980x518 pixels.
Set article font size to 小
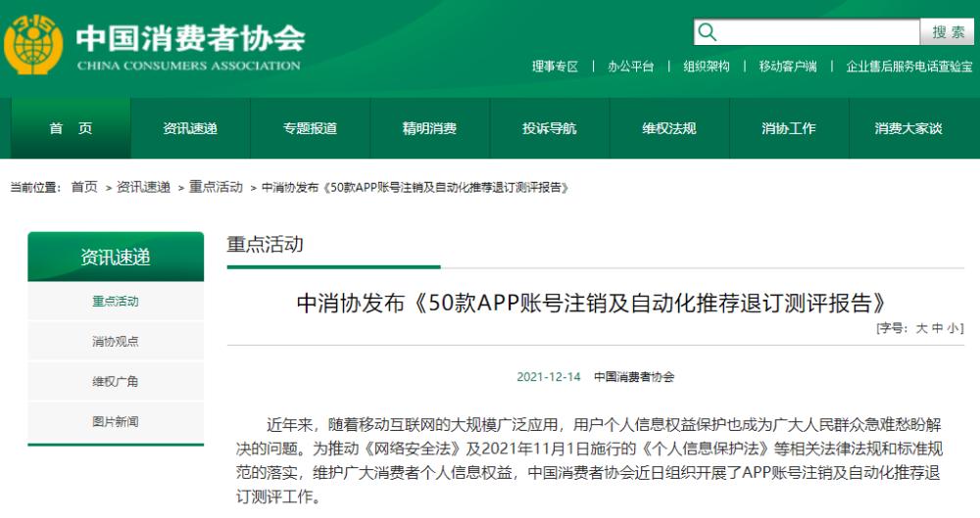point(953,329)
